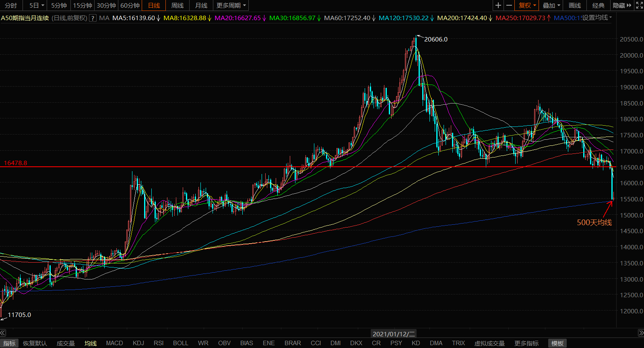Click the MA30 value label
The height and width of the screenshot is (348, 644).
pos(295,18)
